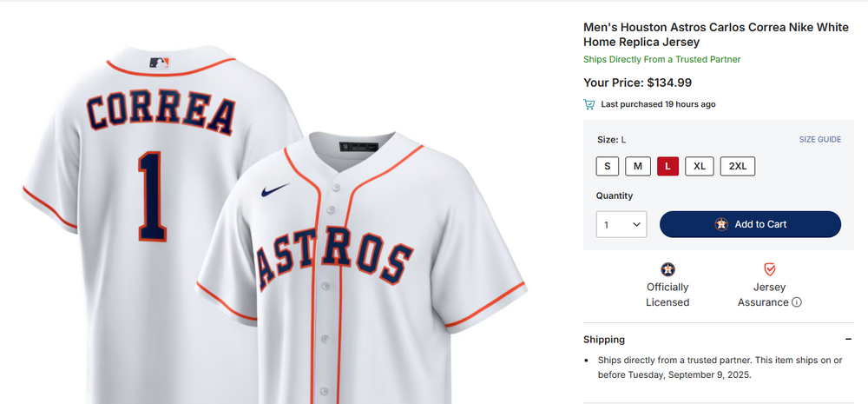The image size is (868, 404).
Task: Click the Jersey Assurance shield checkmark icon
Action: click(769, 269)
